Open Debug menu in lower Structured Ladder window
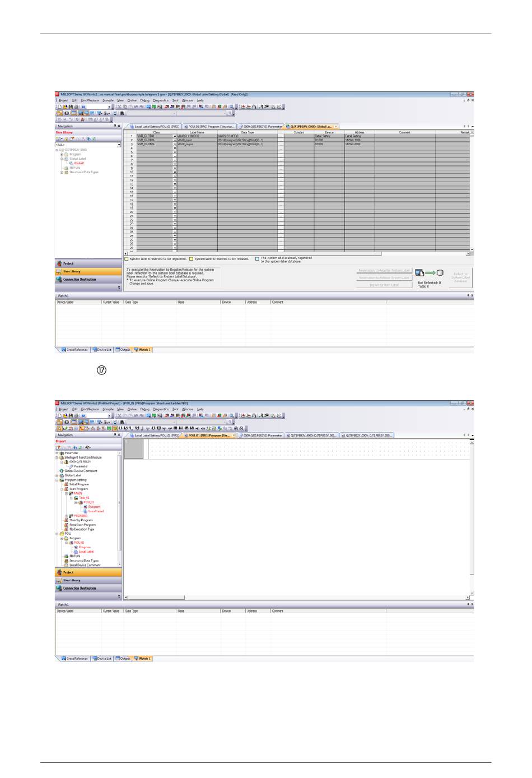The width and height of the screenshot is (532, 778). (144, 409)
